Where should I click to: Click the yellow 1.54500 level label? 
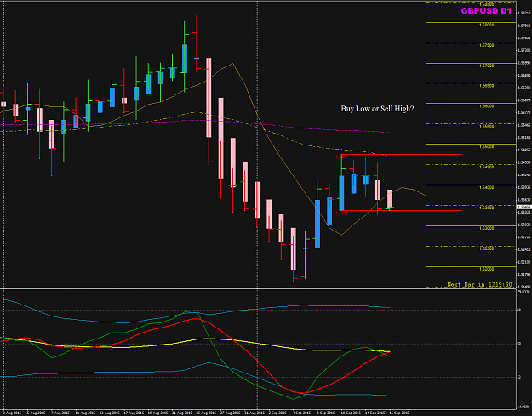coord(487,167)
